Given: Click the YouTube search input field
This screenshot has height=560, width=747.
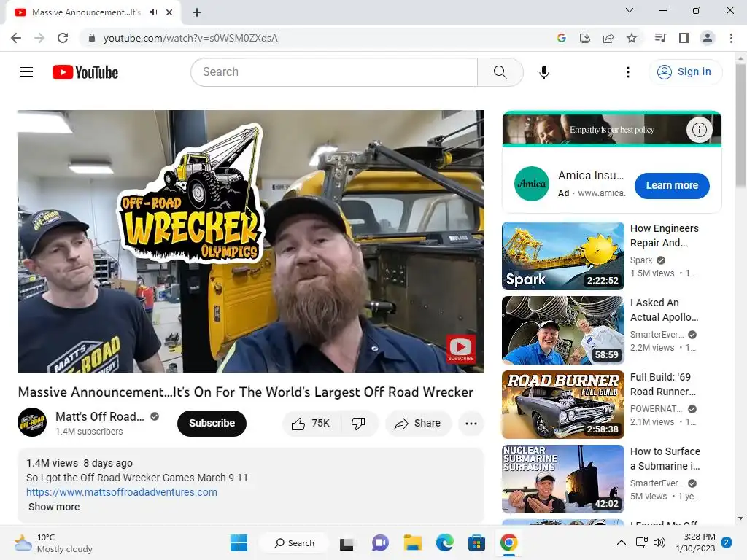Looking at the screenshot, I should [x=334, y=72].
